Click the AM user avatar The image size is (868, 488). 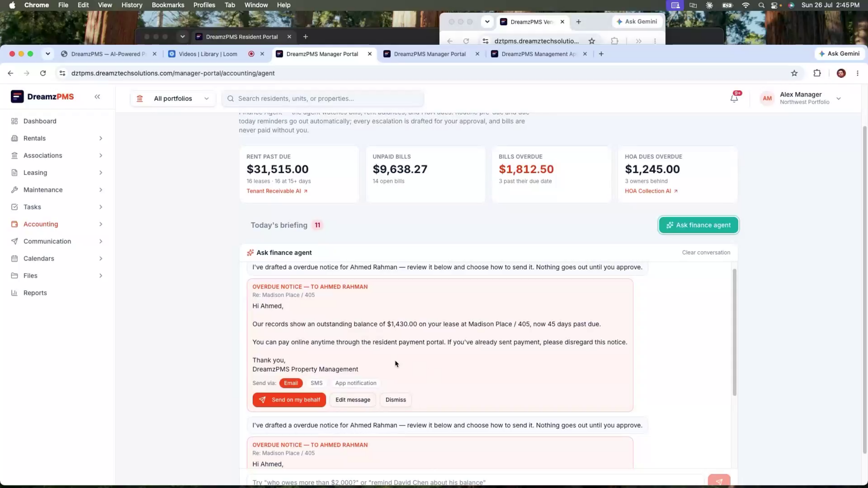pos(767,98)
